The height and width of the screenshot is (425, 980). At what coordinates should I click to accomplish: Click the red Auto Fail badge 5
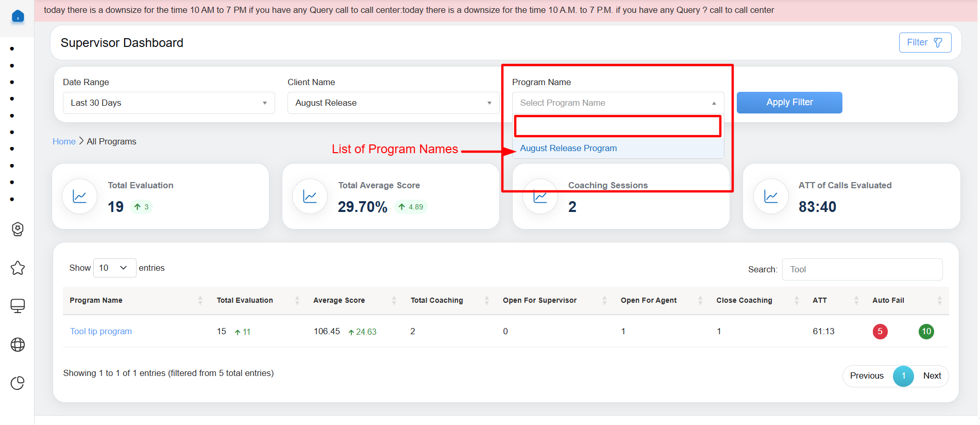880,331
